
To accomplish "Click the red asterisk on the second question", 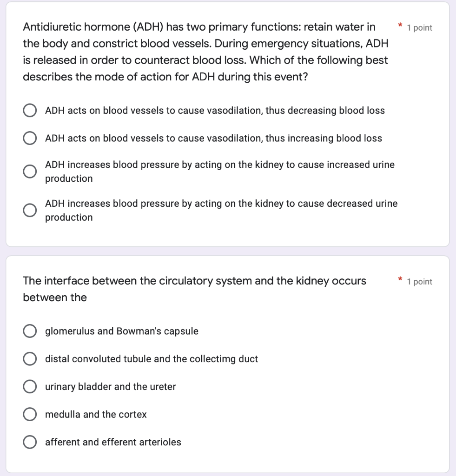I will click(x=400, y=279).
